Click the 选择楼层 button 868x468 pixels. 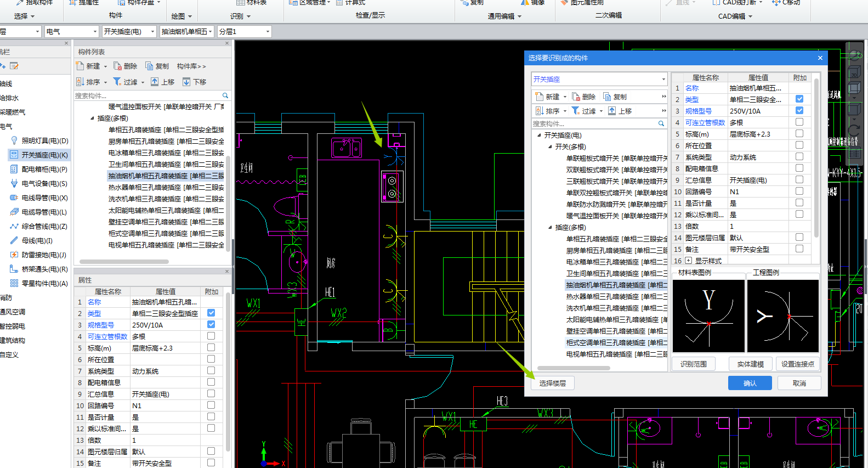coord(553,383)
